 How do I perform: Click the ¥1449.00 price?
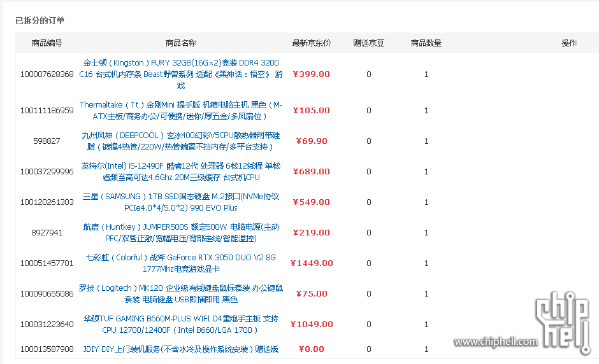click(312, 263)
